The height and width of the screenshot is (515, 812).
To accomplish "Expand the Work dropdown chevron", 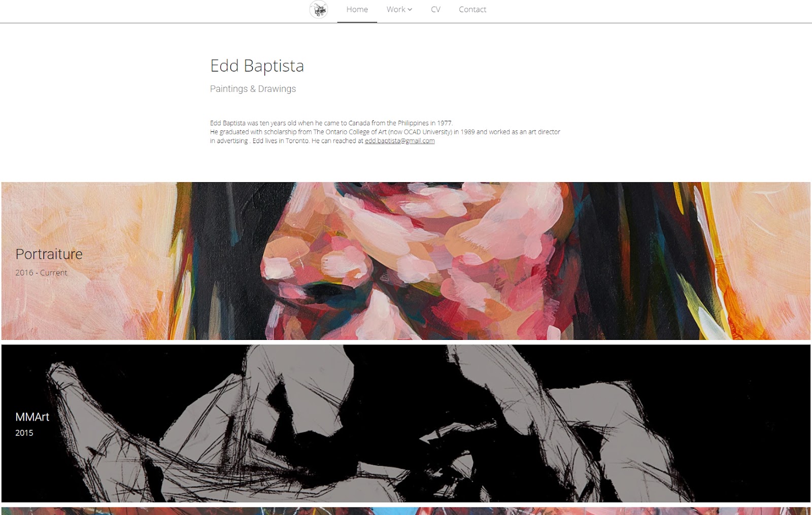I will (410, 10).
